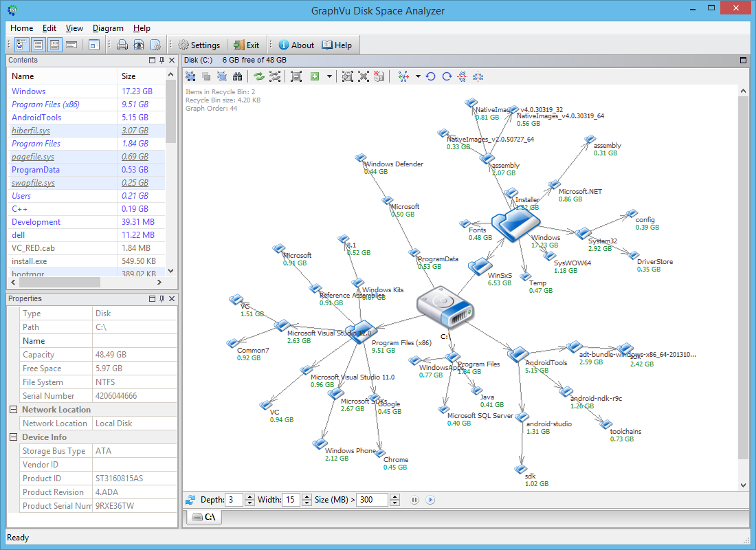Click the printer icon in main toolbar
The image size is (756, 550).
click(122, 45)
